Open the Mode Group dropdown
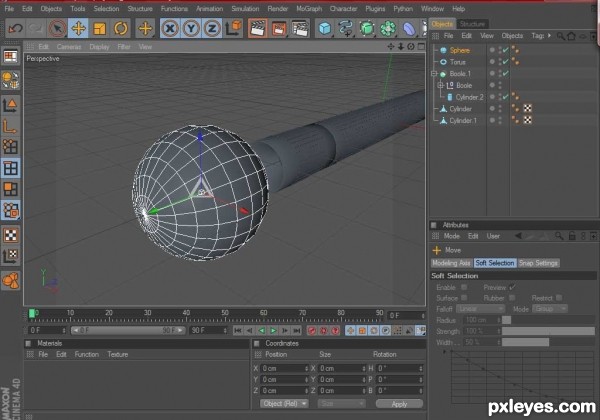Screen dimensions: 600x420 (x=550, y=309)
